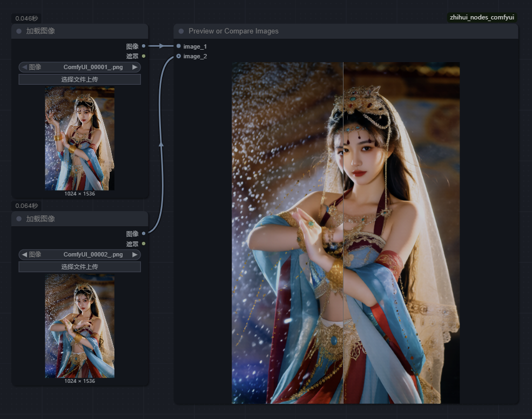Click the first 加载图像 node title
The width and height of the screenshot is (532, 419).
(41, 31)
